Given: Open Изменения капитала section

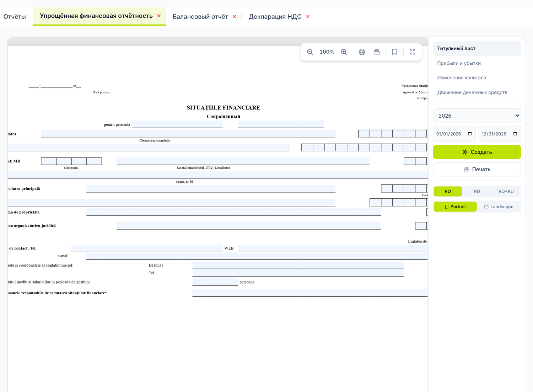Looking at the screenshot, I should (477, 77).
